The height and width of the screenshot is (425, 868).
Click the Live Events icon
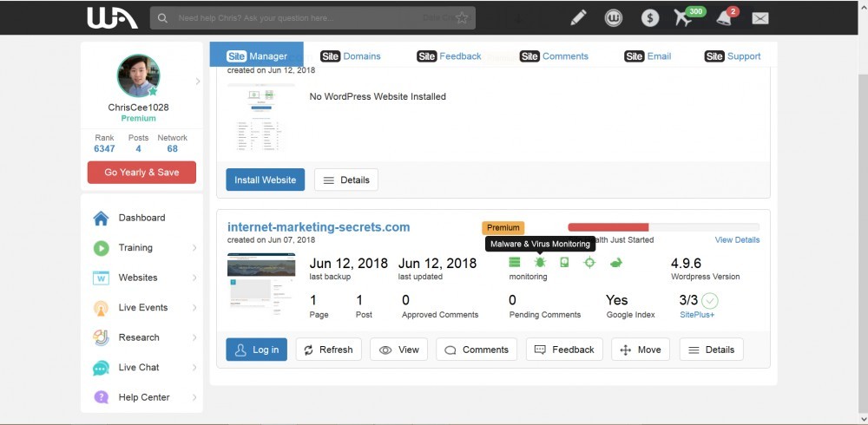[x=101, y=308]
